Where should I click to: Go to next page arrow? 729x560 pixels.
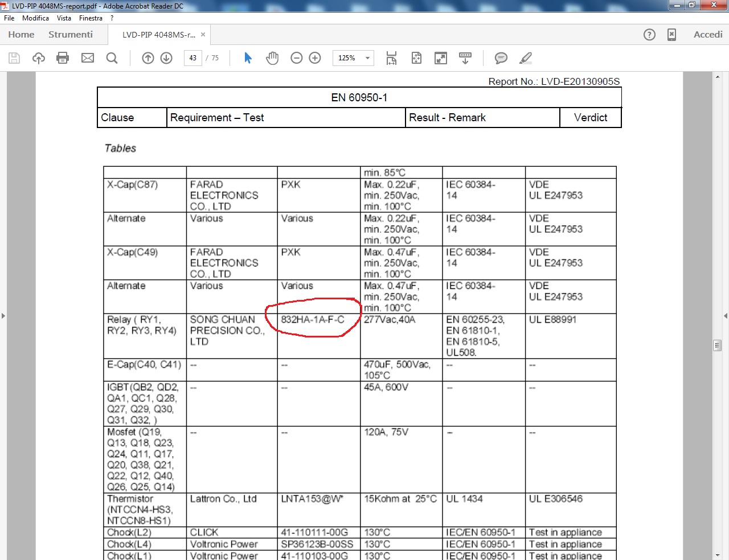[166, 58]
